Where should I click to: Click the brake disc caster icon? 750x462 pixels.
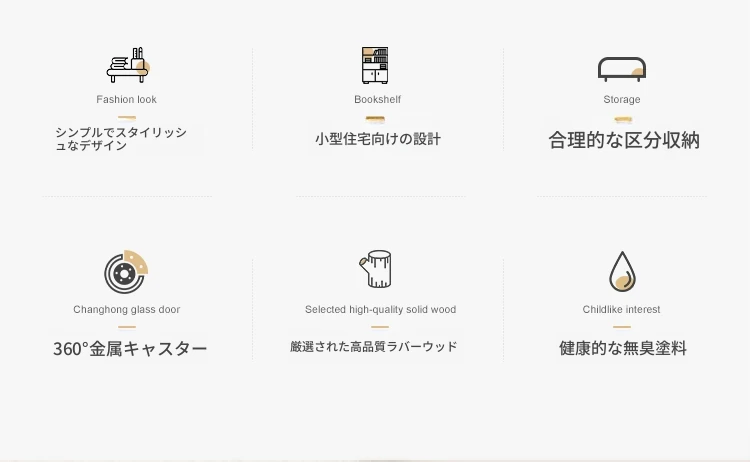126,272
